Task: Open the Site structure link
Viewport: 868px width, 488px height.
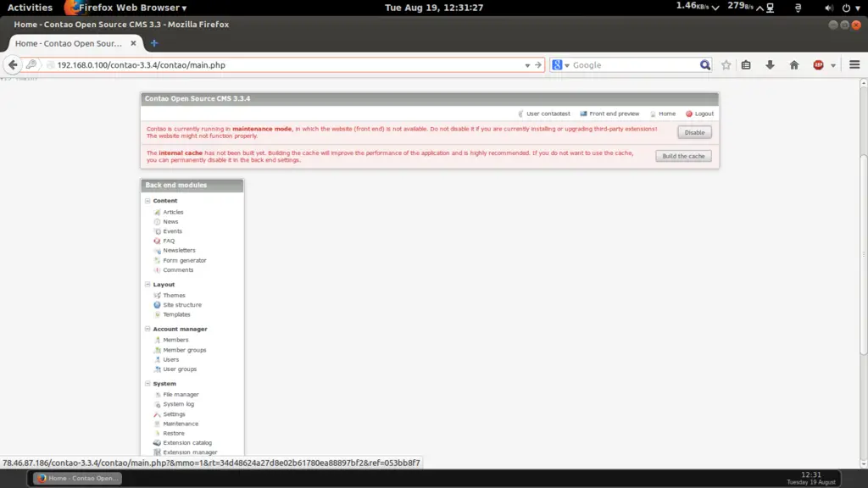Action: pos(182,305)
